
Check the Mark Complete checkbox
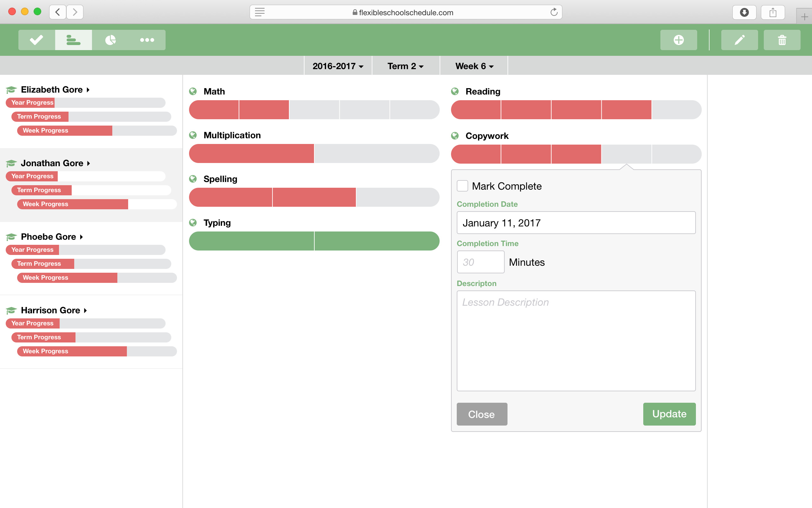coord(462,186)
